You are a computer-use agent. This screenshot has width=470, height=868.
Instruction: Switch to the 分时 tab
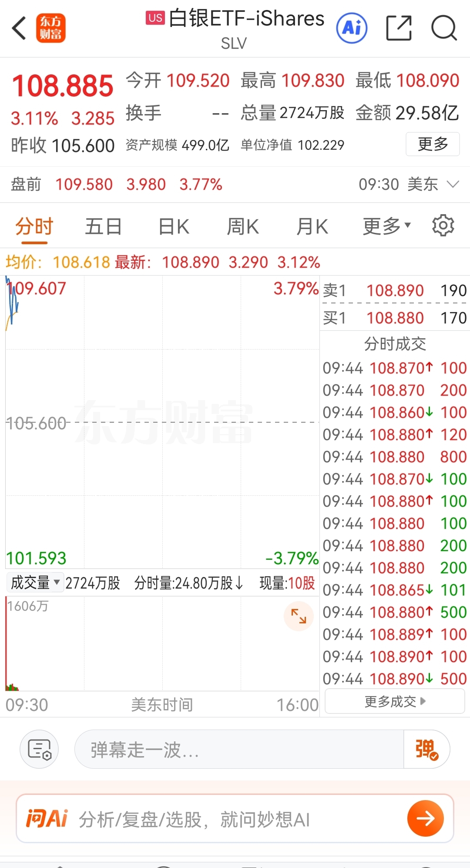(34, 226)
